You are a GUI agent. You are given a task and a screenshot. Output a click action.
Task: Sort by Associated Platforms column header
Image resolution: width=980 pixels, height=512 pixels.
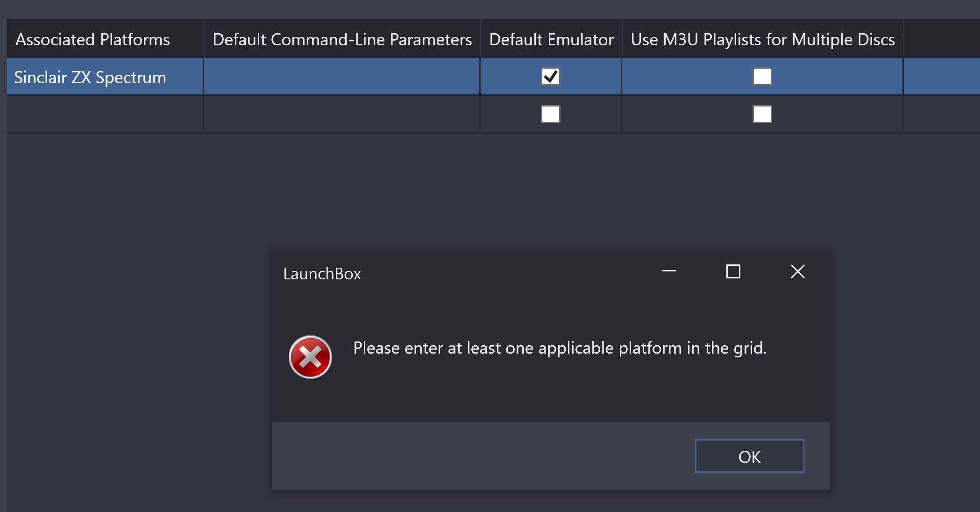click(x=105, y=39)
